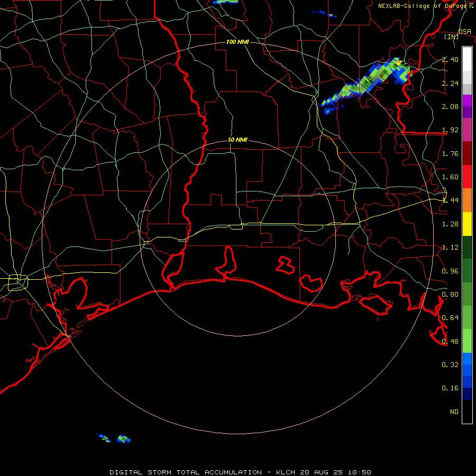Image resolution: width=476 pixels, height=476 pixels.
Task: Click the 2.40 legend value
Action: tap(450, 59)
